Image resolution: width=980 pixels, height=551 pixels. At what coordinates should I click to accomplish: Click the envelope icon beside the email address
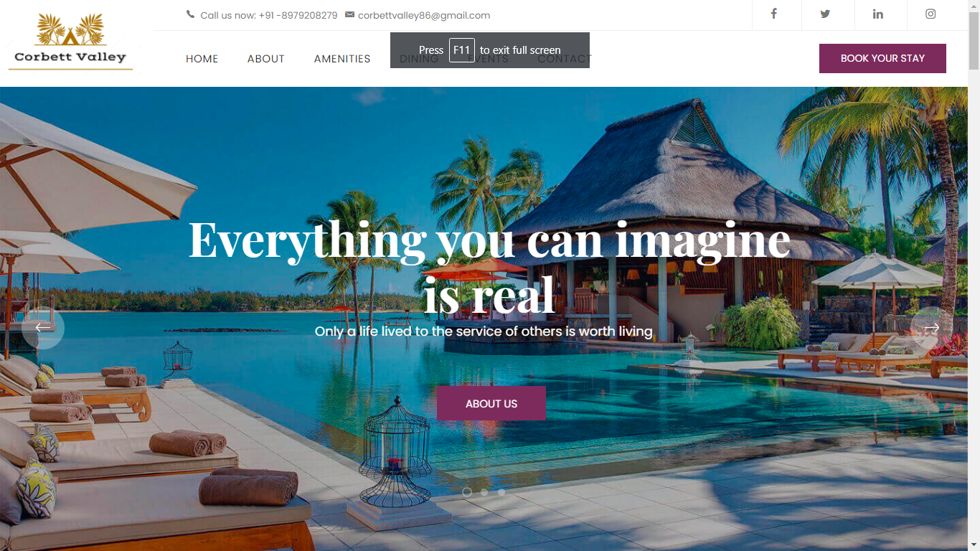pos(350,14)
